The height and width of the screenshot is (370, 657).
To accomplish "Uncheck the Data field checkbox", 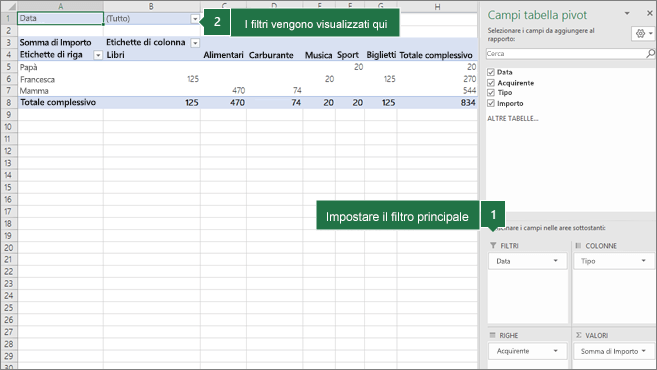I will coord(491,72).
